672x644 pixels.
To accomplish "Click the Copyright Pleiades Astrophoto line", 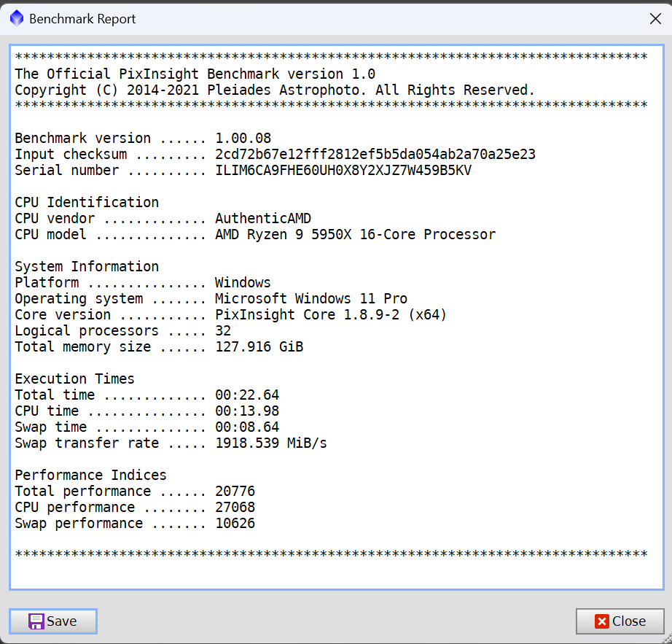I will 275,90.
